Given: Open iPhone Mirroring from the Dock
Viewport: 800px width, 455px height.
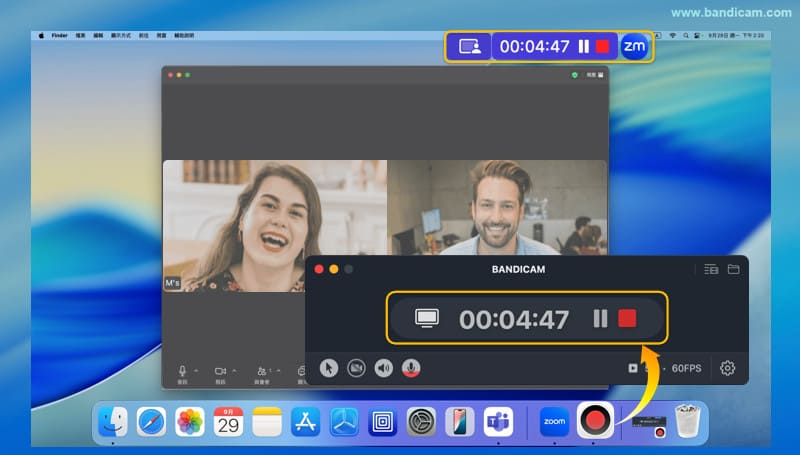Looking at the screenshot, I should point(460,422).
